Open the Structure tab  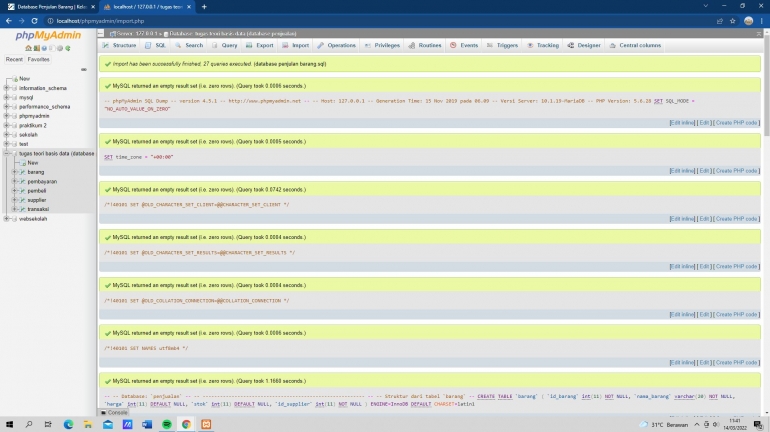point(119,45)
